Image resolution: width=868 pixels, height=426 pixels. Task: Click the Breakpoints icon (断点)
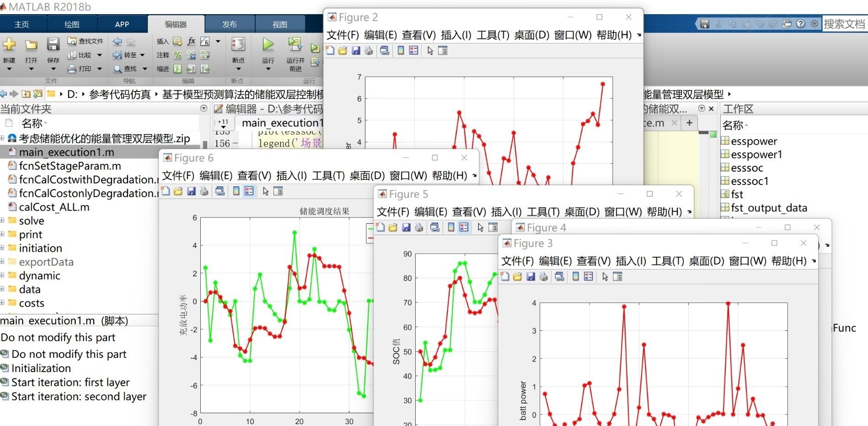(238, 44)
